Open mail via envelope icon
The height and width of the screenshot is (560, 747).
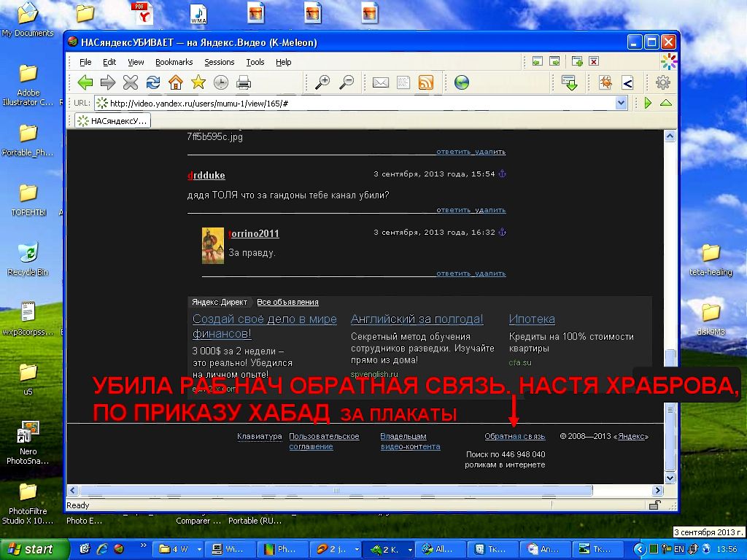point(380,82)
